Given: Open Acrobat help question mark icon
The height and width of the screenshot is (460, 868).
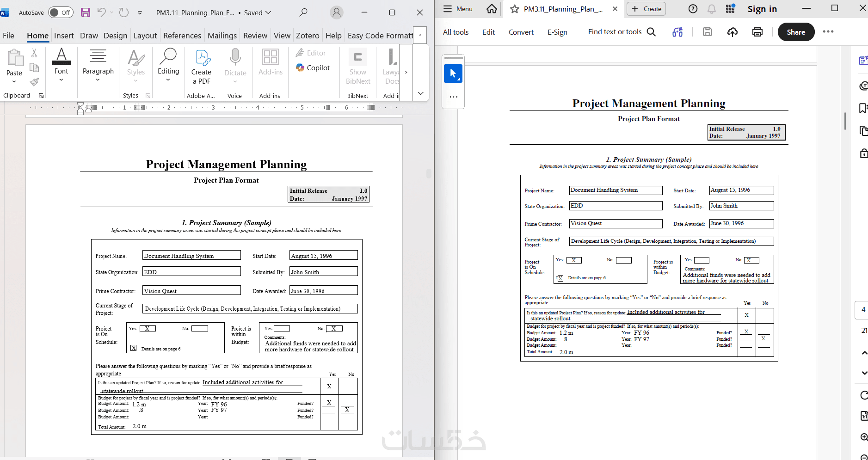Looking at the screenshot, I should [x=693, y=9].
